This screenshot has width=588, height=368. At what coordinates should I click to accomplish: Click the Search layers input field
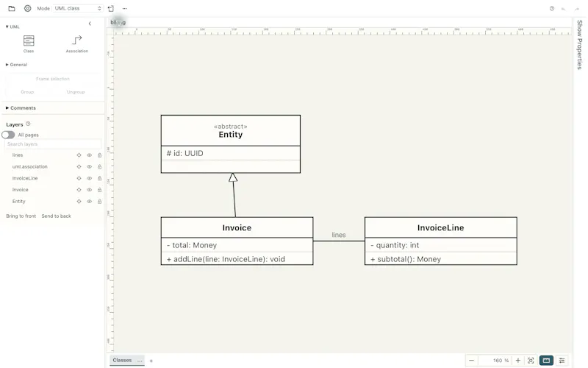[x=53, y=144]
